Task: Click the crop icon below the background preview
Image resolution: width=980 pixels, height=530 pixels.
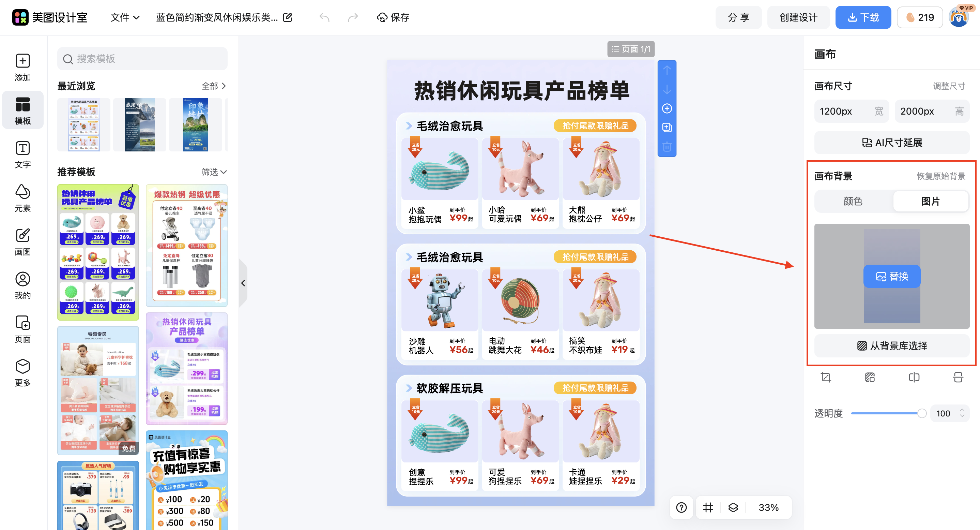Action: (826, 377)
